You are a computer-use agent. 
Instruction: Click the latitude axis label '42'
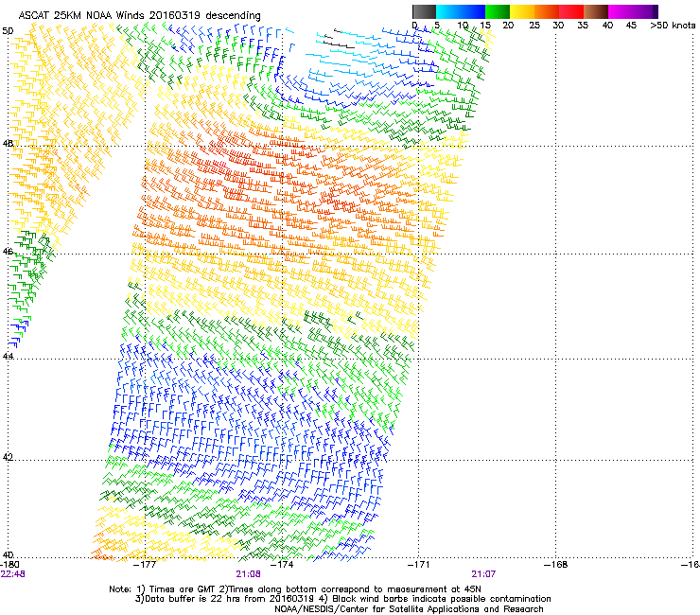[8, 457]
